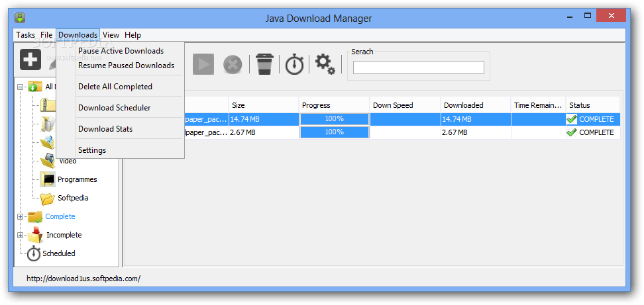Screen dimensions: 644x305
Task: Open settings via the gears toolbar icon
Action: click(325, 64)
